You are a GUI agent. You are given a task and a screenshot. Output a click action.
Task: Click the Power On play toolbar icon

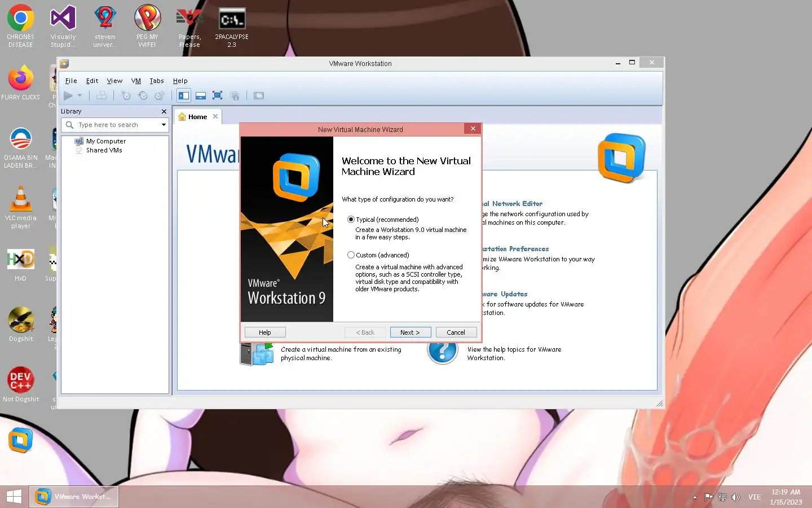pos(68,96)
